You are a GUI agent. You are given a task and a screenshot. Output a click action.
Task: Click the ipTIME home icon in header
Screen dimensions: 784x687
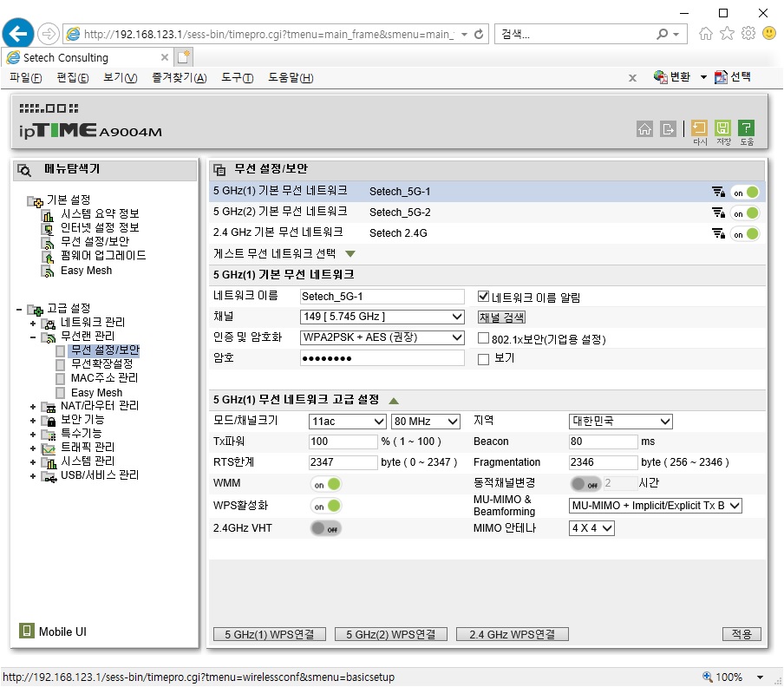[x=644, y=129]
